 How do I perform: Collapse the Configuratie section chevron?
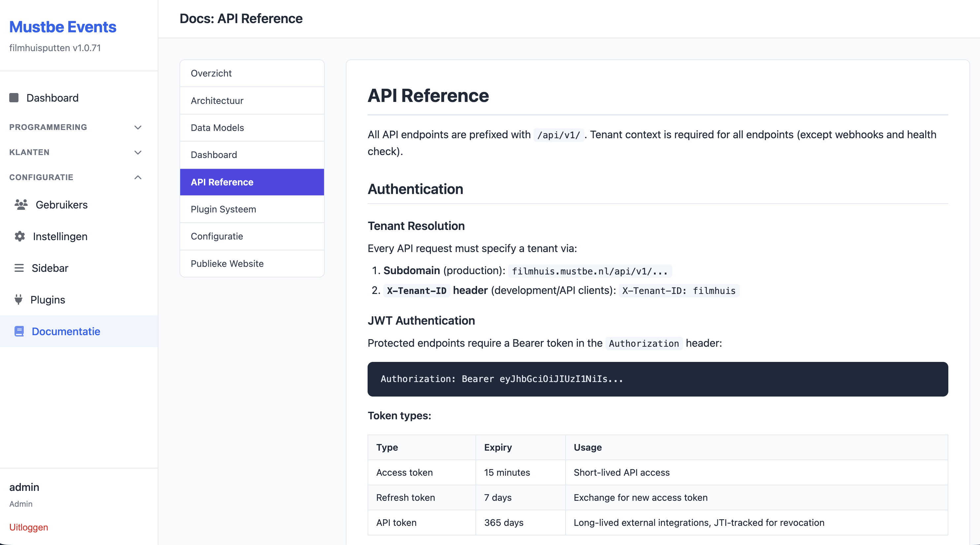tap(138, 177)
